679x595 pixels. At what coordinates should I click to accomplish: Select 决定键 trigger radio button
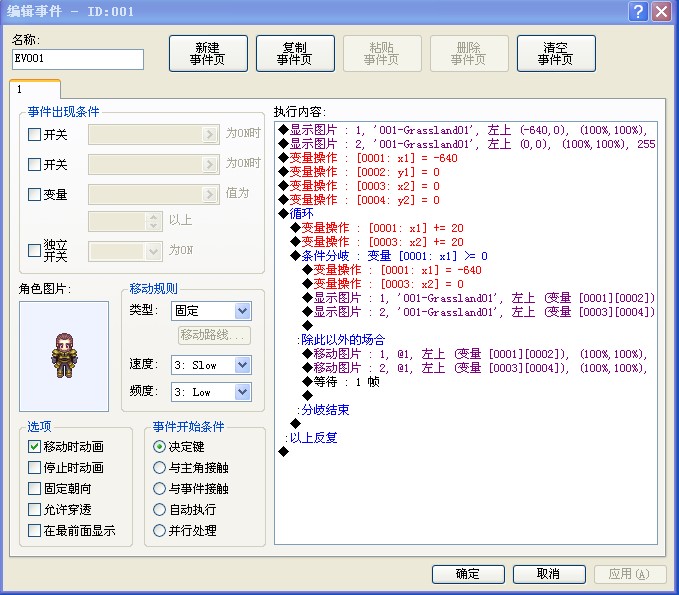coord(159,446)
